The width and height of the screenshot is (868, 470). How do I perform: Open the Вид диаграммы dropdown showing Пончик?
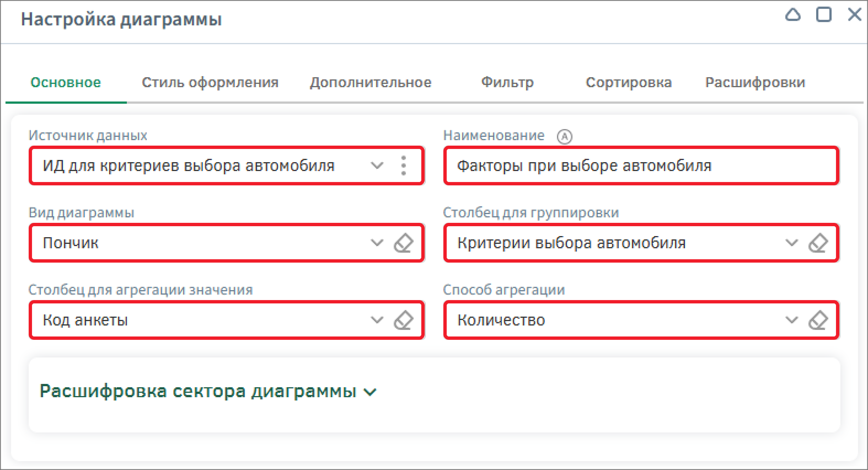[x=377, y=243]
